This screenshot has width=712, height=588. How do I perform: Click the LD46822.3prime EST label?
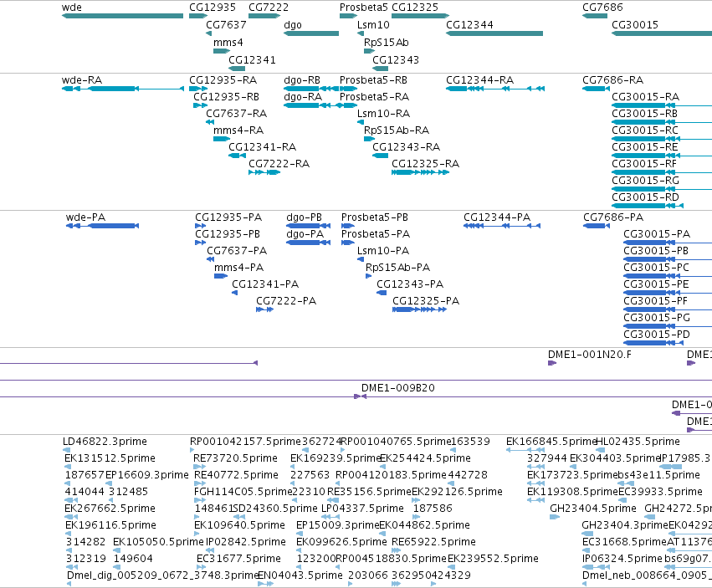[105, 442]
